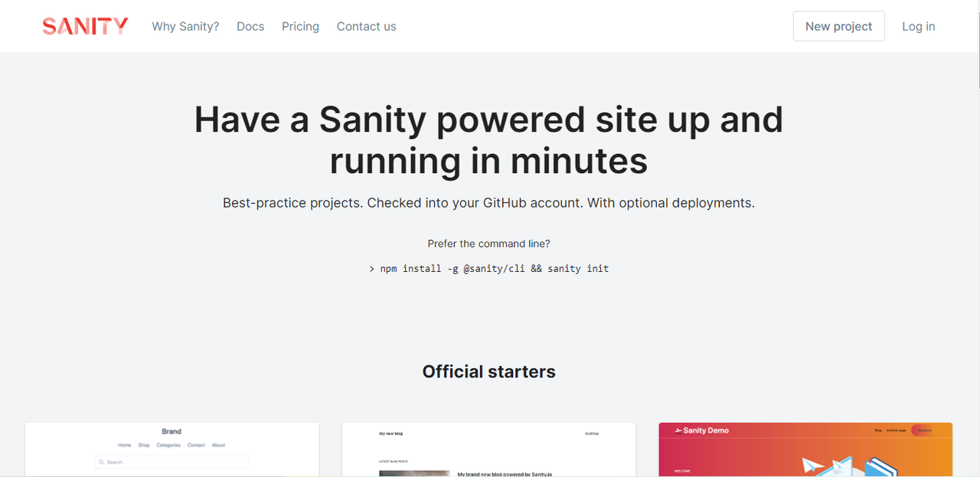The width and height of the screenshot is (980, 477).
Task: Select the npm install command text
Action: [494, 268]
